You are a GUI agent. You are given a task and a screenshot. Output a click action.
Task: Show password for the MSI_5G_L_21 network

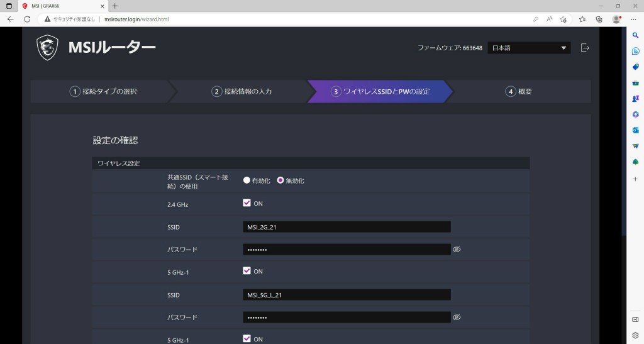point(457,317)
